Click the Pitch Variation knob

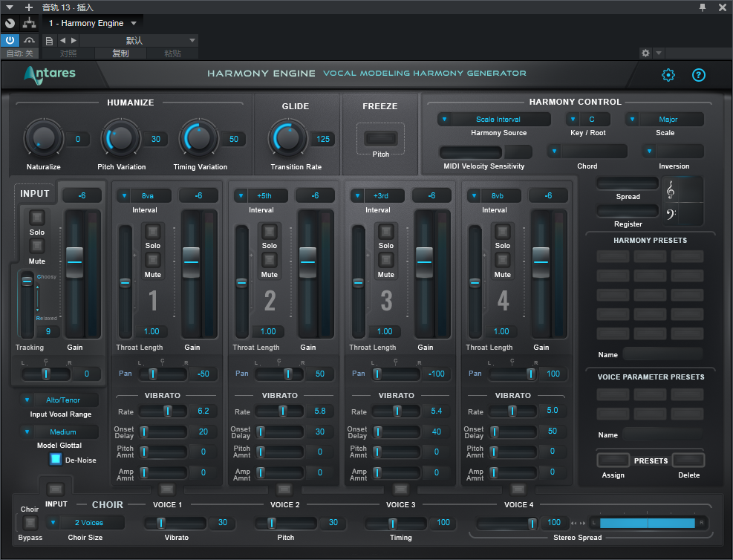click(121, 138)
